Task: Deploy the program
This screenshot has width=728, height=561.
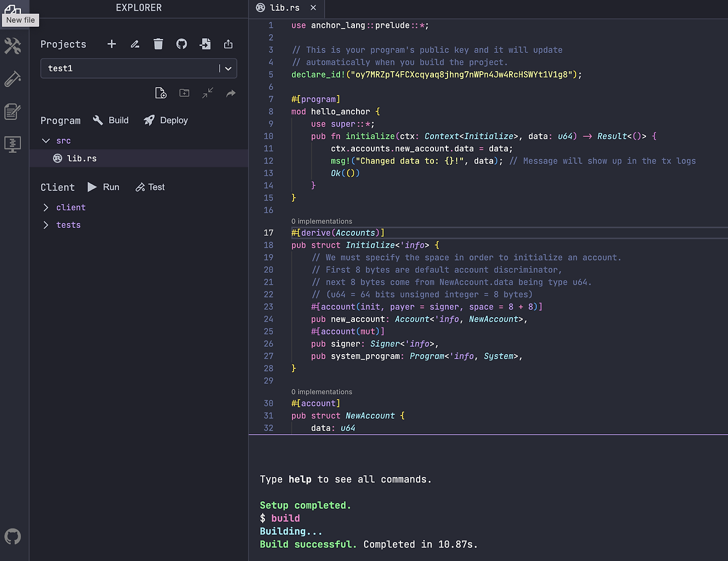Action: click(166, 120)
